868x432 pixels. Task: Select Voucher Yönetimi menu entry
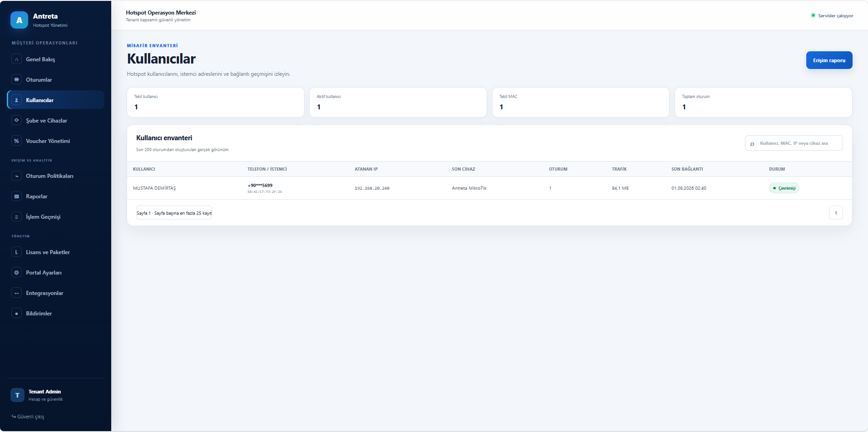(x=55, y=141)
